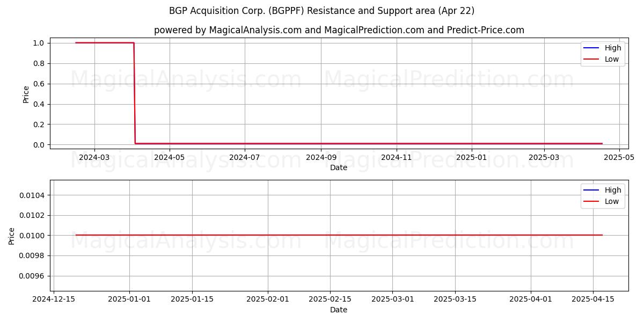The width and height of the screenshot is (644, 322).
Task: Click the top chart x-axis date '2024-07'
Action: [245, 157]
